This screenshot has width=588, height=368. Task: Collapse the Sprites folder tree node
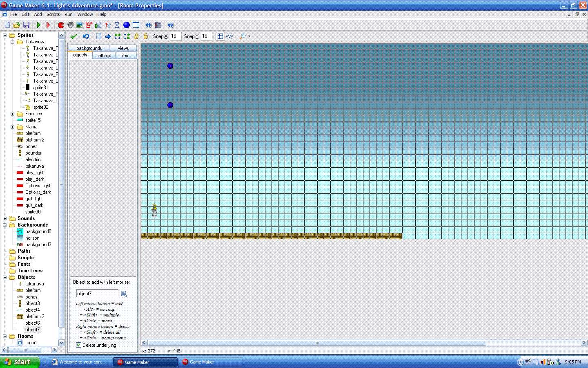(x=5, y=35)
